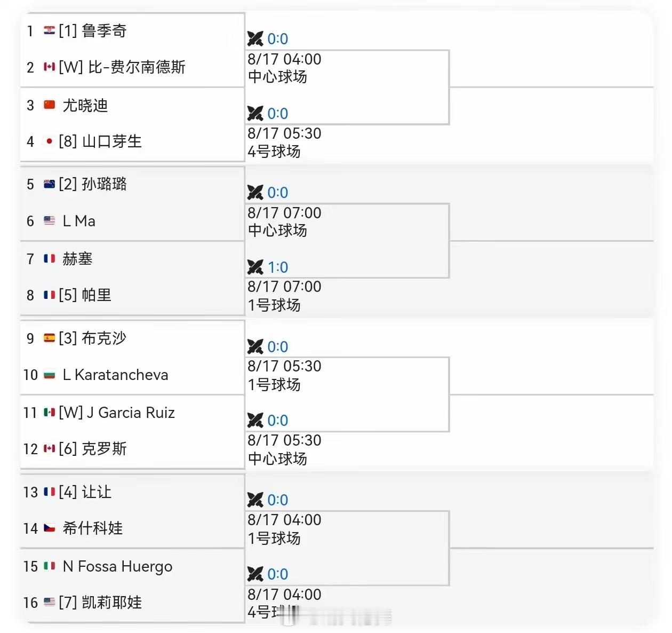Screen dimensions: 672x633
Task: Click the Czech flag next to 希什科娃
Action: tap(50, 528)
